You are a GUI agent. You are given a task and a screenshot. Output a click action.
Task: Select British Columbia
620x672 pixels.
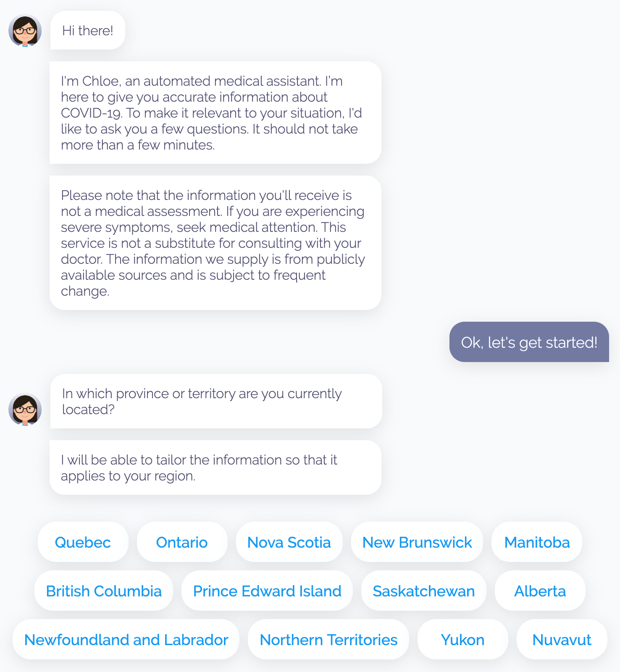pos(104,591)
